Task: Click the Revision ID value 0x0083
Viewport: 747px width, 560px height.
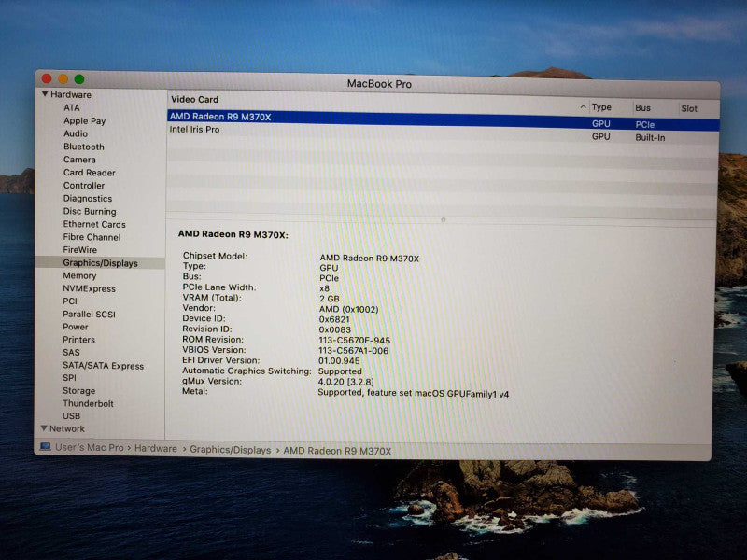Action: click(334, 329)
